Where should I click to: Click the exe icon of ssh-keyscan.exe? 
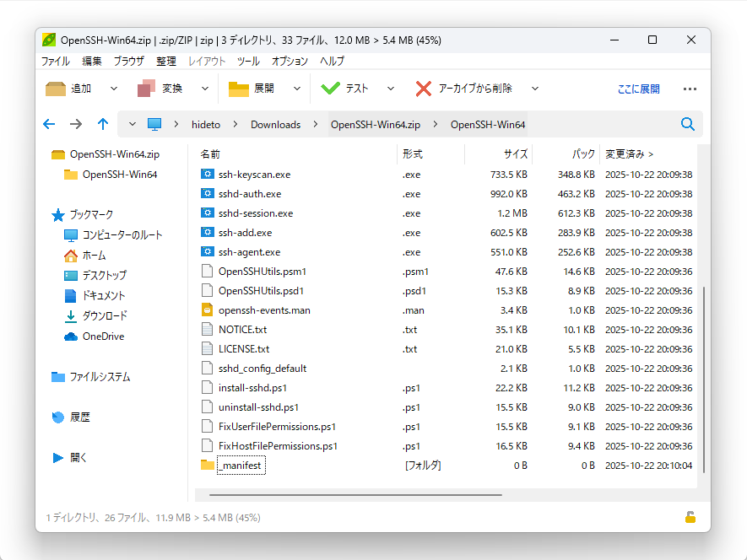tap(208, 174)
